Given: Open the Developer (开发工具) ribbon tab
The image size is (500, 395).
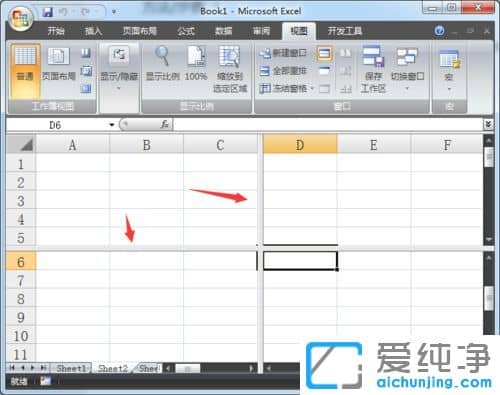Looking at the screenshot, I should [345, 31].
